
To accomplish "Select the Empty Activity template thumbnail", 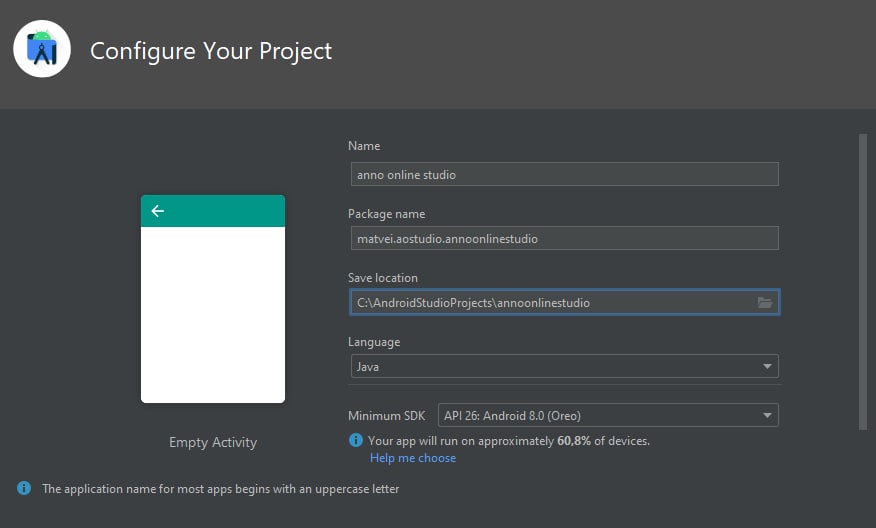I will [x=213, y=299].
